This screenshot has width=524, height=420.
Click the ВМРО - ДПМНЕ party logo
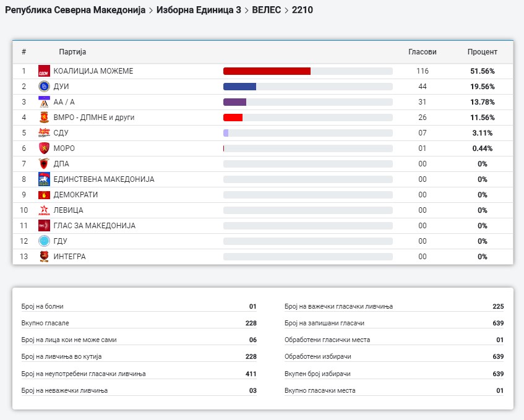pos(44,118)
